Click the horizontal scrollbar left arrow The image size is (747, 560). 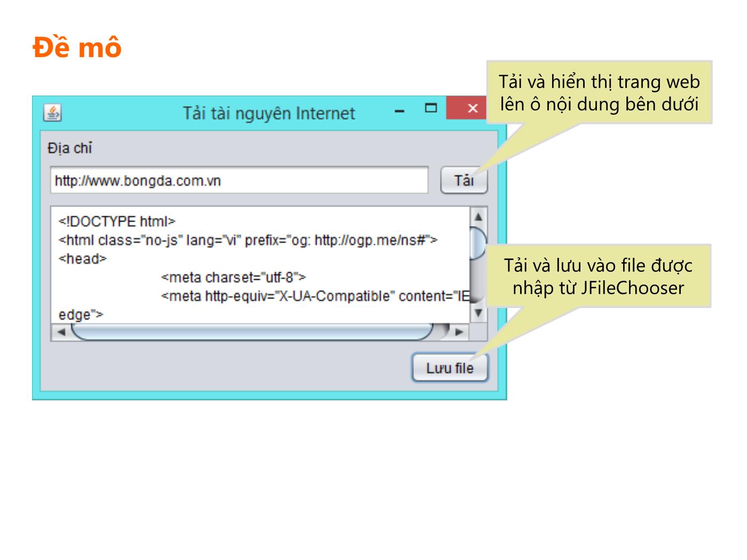point(61,332)
